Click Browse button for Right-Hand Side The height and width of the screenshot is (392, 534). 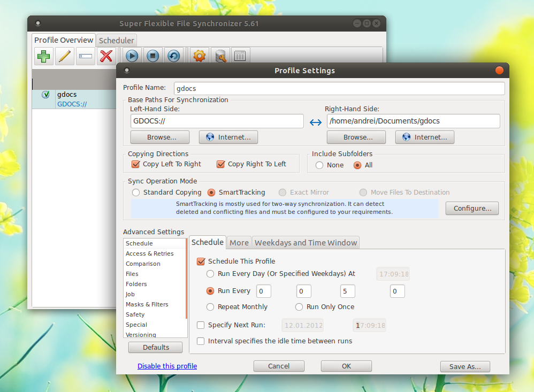tap(356, 137)
